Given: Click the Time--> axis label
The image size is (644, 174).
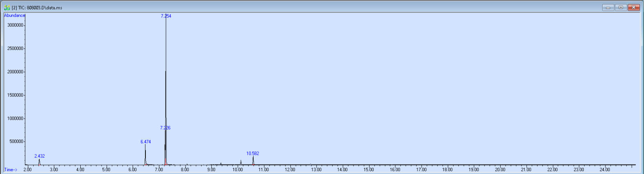Looking at the screenshot, I should coord(11,169).
